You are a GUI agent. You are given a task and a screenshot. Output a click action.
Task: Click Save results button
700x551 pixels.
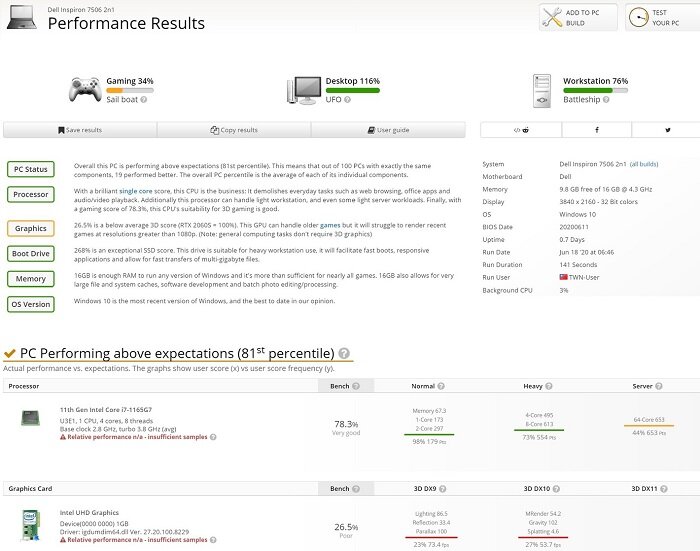(80, 130)
